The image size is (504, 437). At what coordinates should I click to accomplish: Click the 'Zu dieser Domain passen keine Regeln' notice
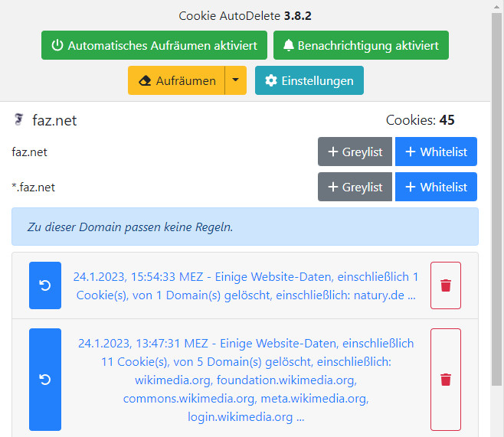(x=245, y=227)
